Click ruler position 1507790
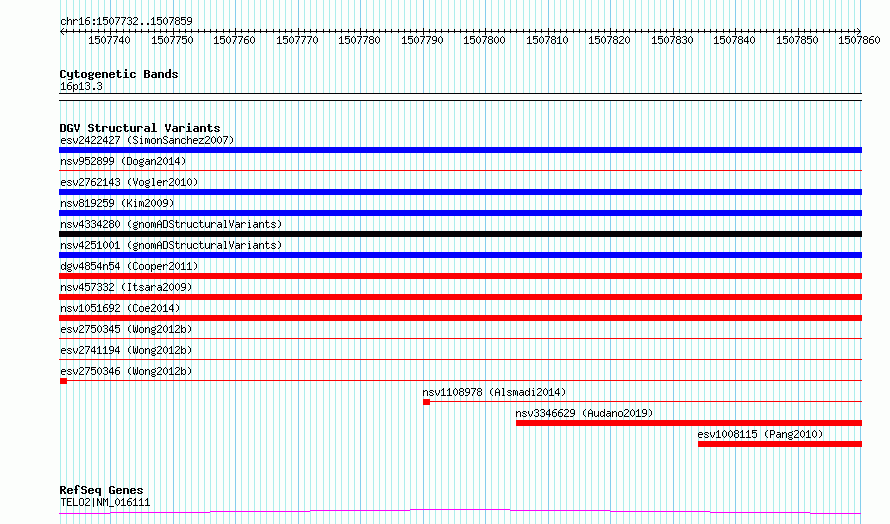 tap(422, 40)
